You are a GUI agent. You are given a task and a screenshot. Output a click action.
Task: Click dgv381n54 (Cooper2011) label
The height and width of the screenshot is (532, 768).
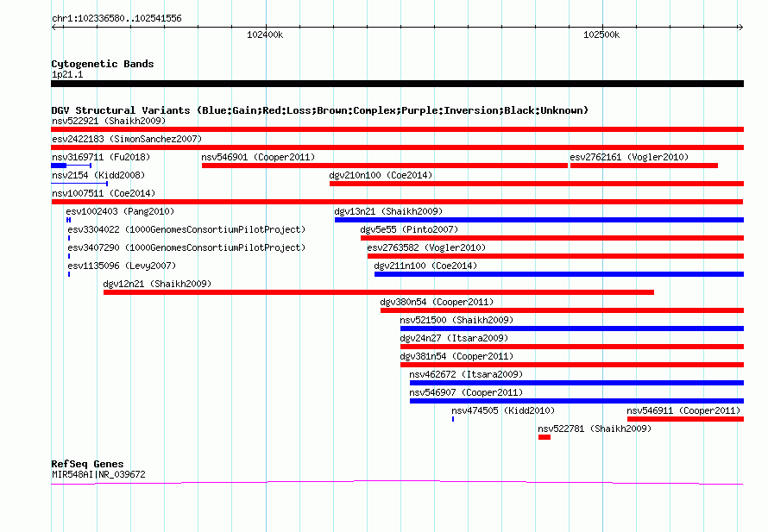tap(456, 356)
